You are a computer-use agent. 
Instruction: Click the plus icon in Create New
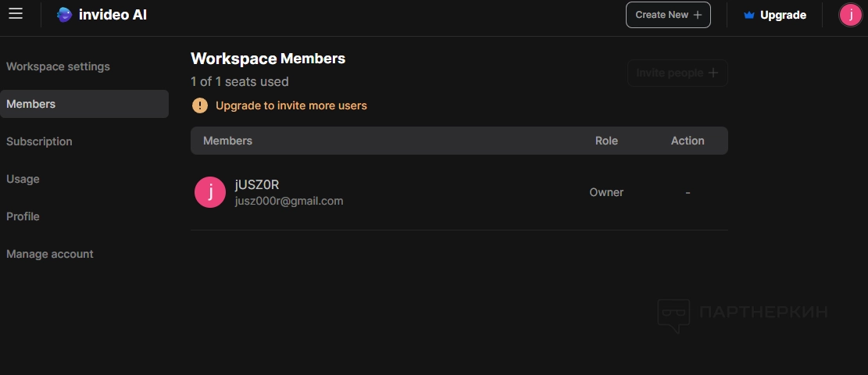pyautogui.click(x=698, y=15)
